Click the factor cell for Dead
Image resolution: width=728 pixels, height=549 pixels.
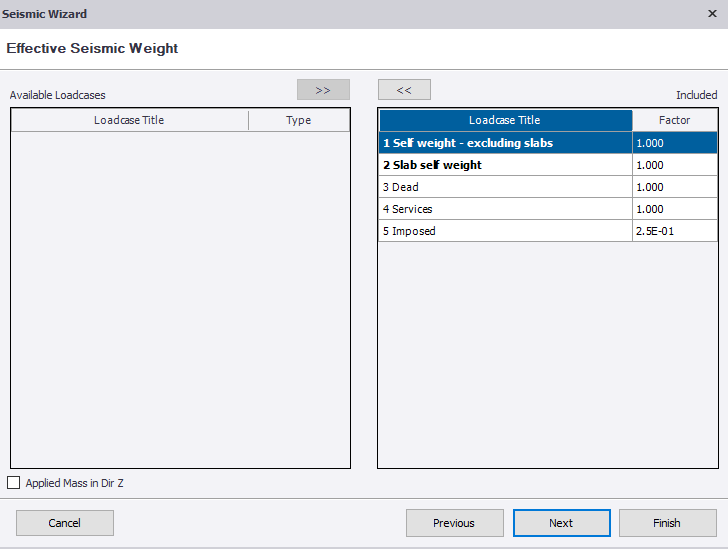pyautogui.click(x=675, y=187)
